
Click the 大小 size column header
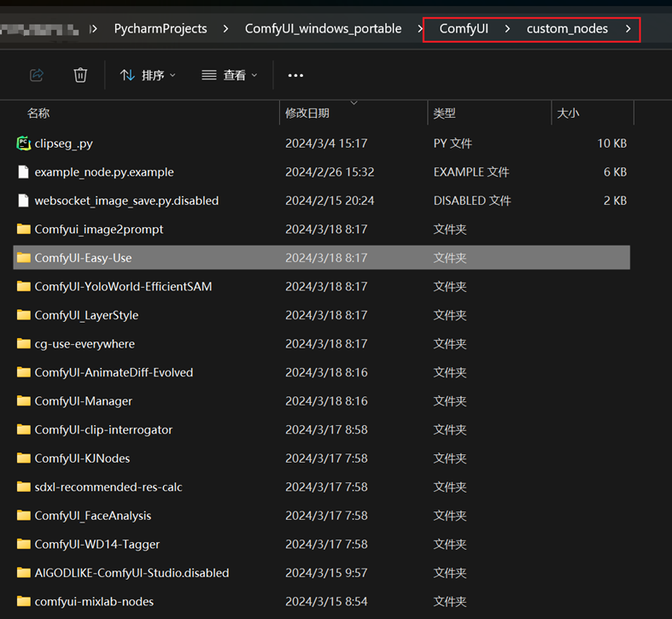point(568,113)
